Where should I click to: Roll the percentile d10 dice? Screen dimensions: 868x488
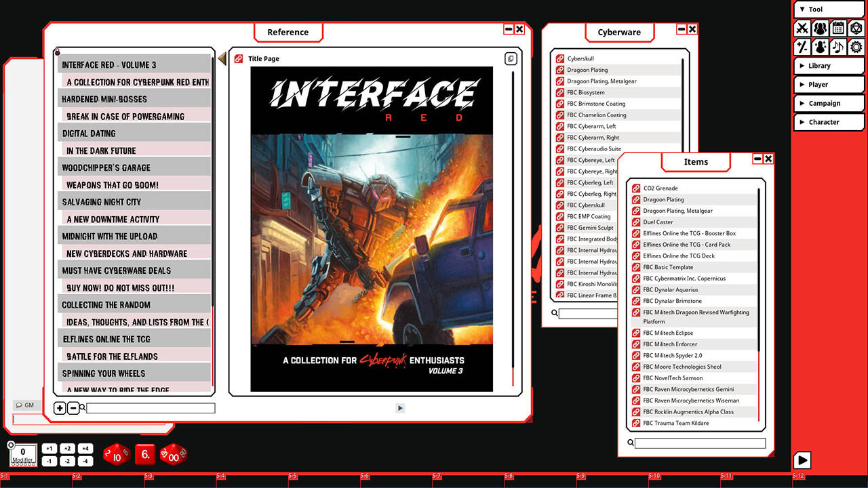tap(174, 454)
